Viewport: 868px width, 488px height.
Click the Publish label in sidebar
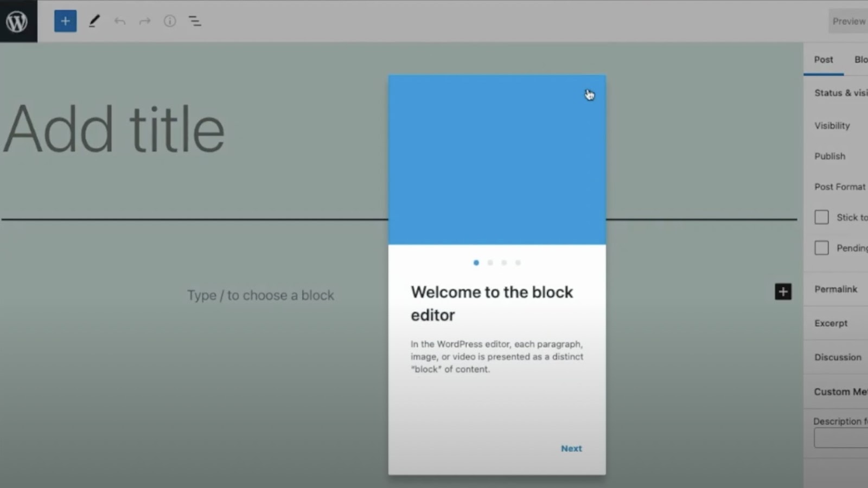(x=830, y=156)
